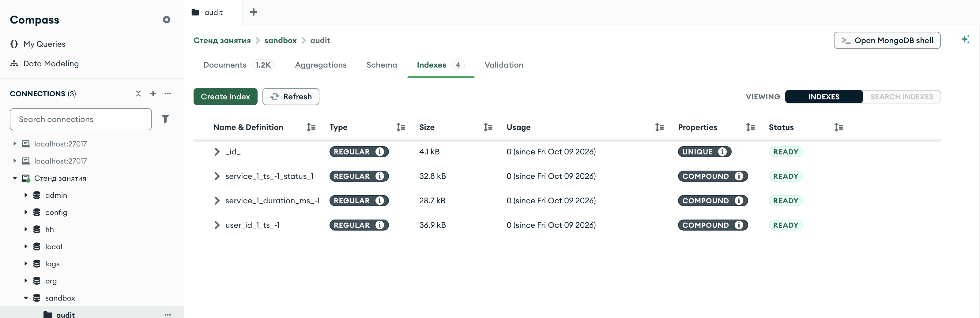Expand the org database
Image resolution: width=980 pixels, height=318 pixels.
coord(25,281)
